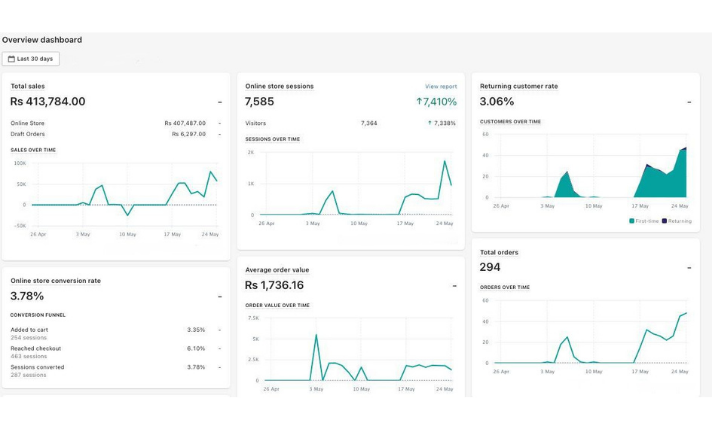
Task: Open the Last 30 days date picker
Action: (x=31, y=59)
